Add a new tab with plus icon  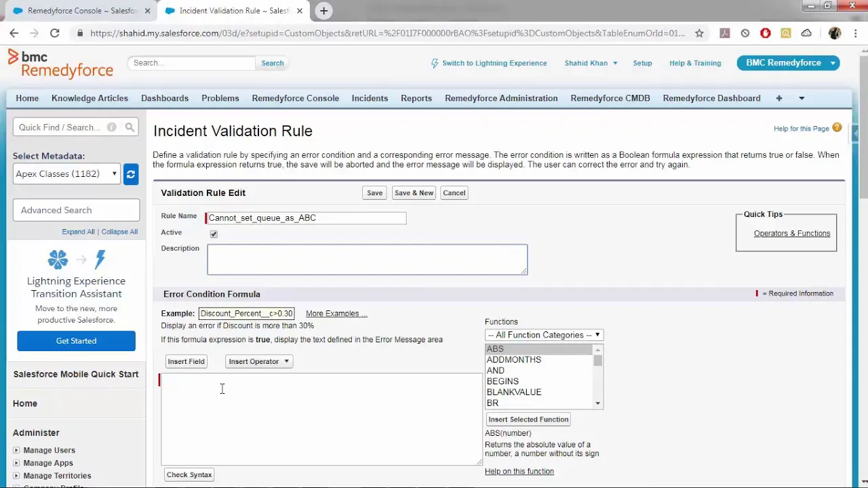779,98
